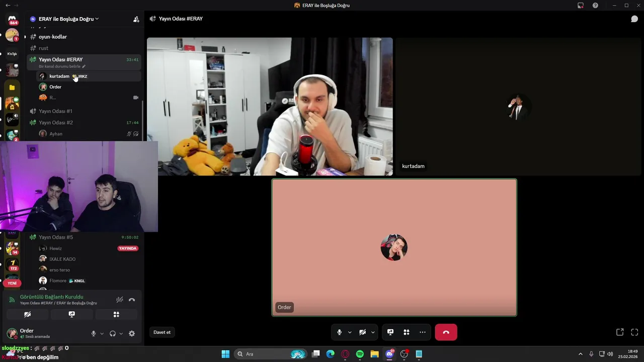Screen dimensions: 644x362
Task: Open input device options arrow in account panel
Action: click(102, 333)
